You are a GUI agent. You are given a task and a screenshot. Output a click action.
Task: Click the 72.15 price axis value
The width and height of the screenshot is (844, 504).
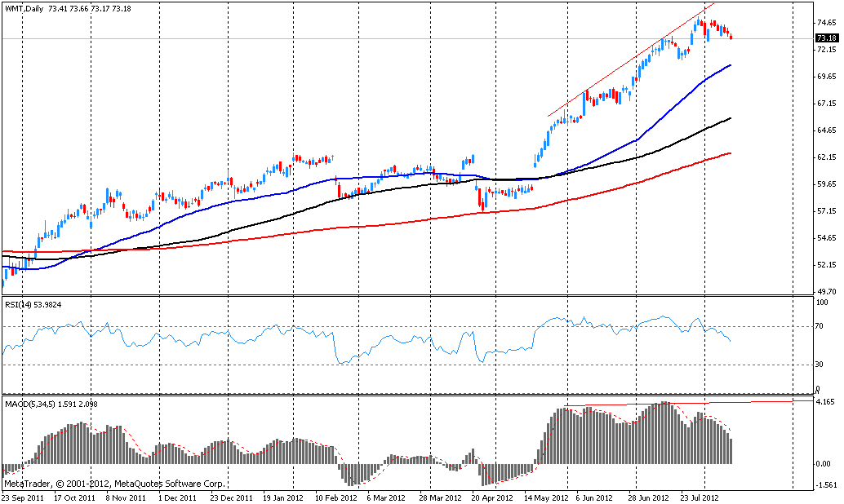coord(826,50)
